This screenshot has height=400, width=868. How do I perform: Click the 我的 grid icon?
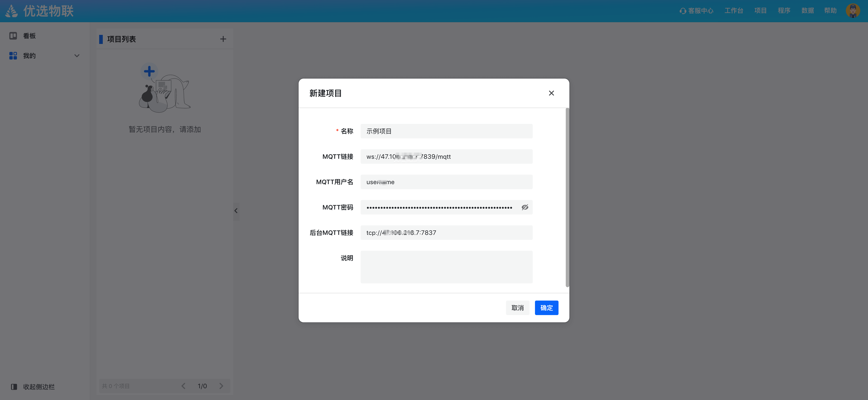(13, 55)
